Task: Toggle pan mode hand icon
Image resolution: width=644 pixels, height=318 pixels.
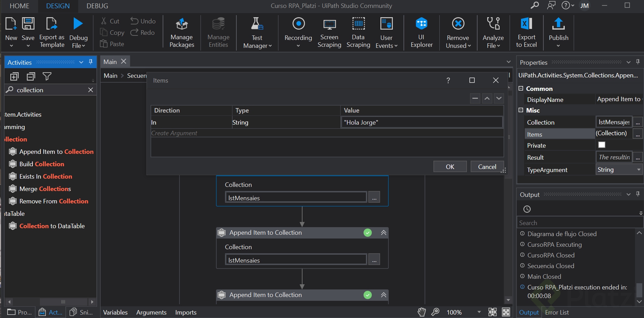Action: tap(422, 312)
